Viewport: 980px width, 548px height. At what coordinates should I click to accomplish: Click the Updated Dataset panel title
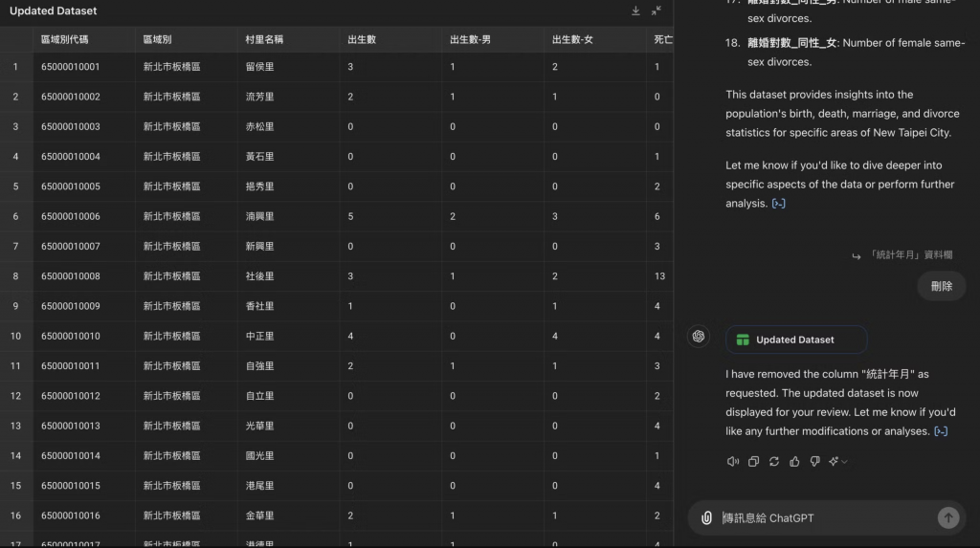[x=54, y=11]
